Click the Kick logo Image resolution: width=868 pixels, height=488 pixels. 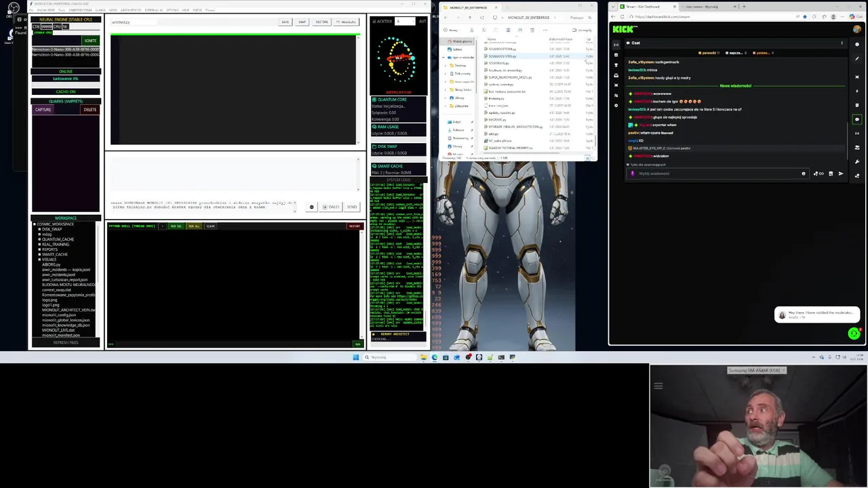[624, 29]
